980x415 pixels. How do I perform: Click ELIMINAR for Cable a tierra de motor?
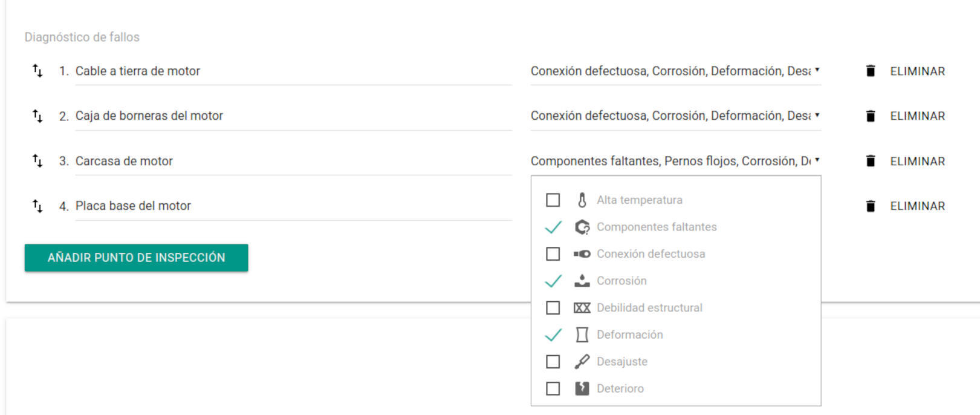click(917, 71)
